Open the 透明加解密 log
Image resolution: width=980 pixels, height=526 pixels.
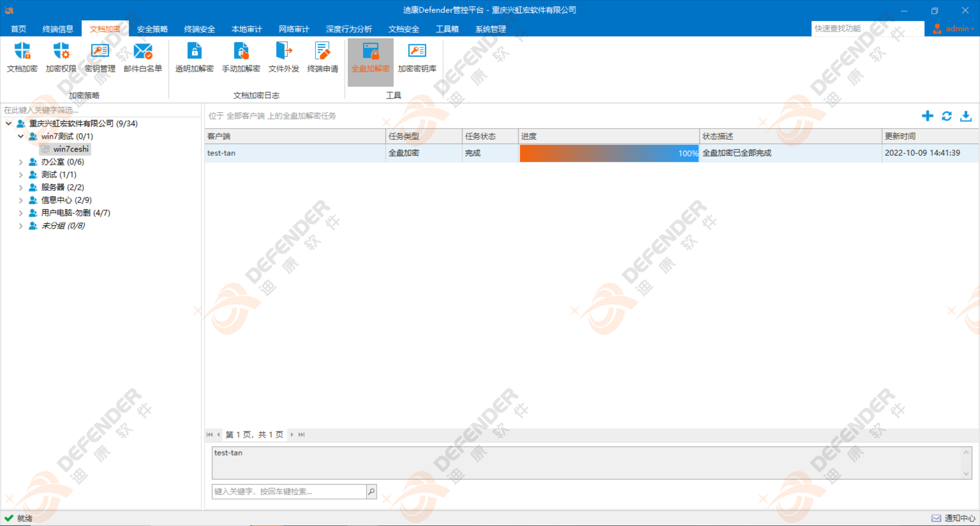(x=194, y=58)
